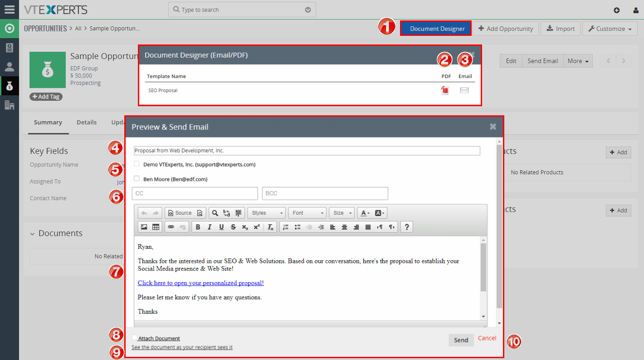The height and width of the screenshot is (360, 644).
Task: Center align the text
Action: [x=345, y=227]
